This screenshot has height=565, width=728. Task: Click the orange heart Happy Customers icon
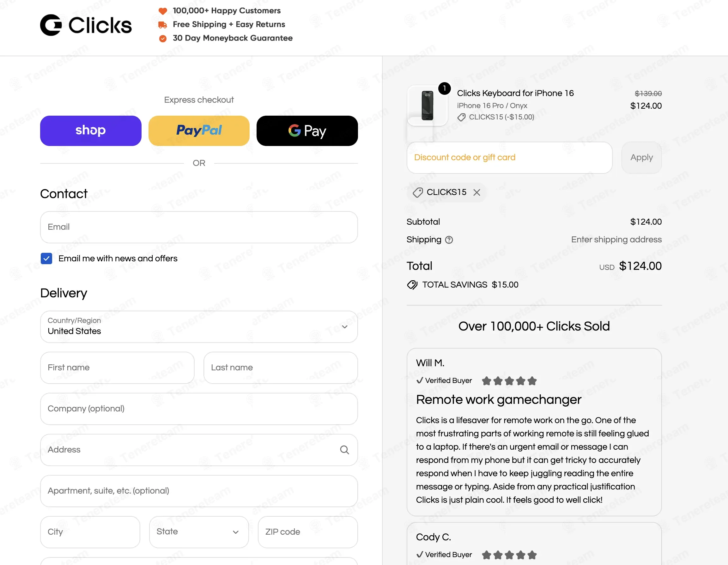tap(163, 11)
